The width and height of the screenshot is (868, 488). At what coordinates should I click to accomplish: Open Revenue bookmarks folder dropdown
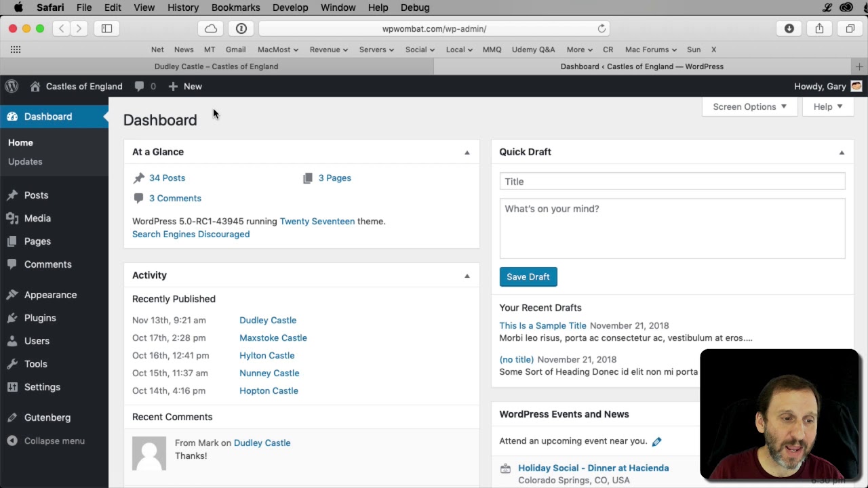pyautogui.click(x=329, y=49)
